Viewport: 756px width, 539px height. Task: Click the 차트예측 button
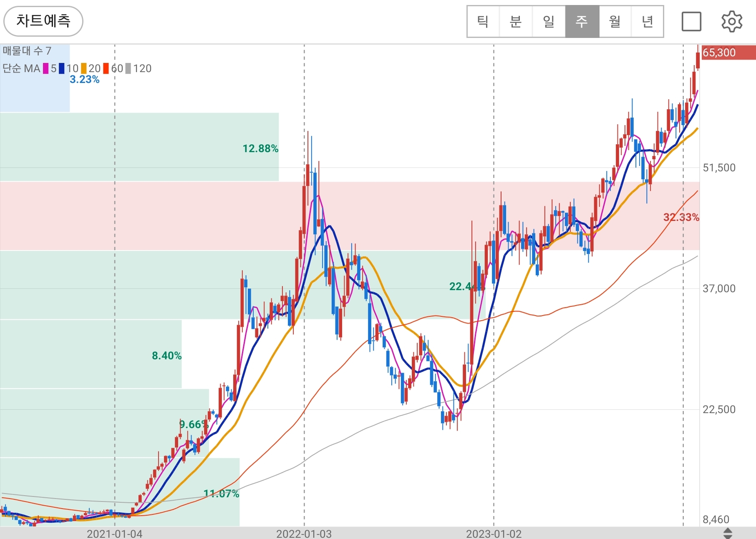[43, 21]
